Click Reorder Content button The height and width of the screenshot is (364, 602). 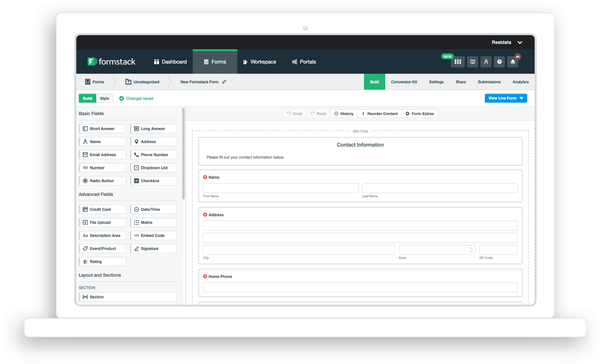(380, 114)
